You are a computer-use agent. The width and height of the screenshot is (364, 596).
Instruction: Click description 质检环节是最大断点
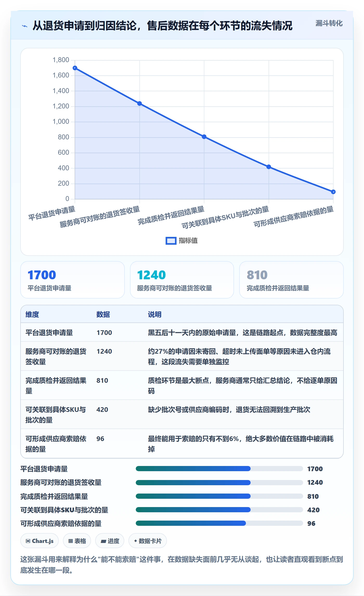(x=243, y=386)
